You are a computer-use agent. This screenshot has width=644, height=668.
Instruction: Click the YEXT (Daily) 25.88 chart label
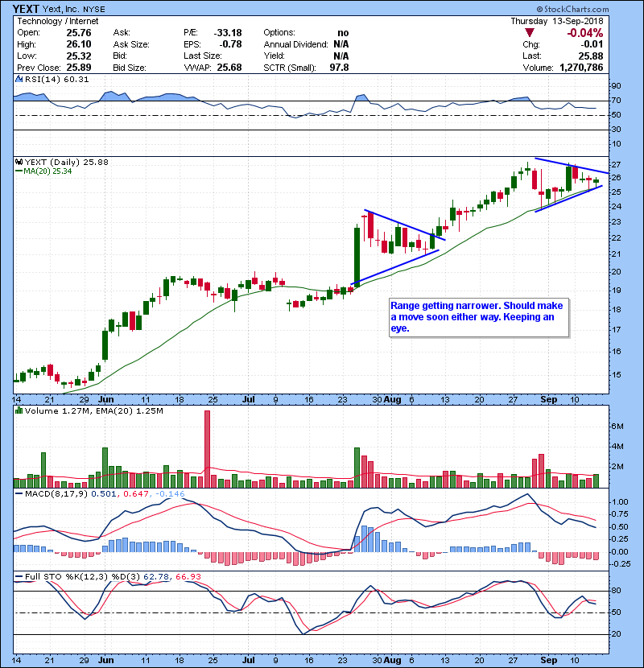coord(67,163)
